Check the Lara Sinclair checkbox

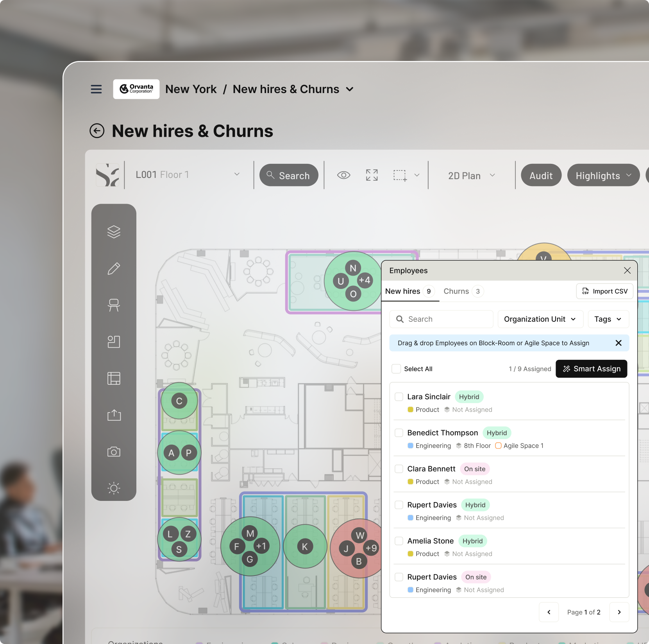coord(399,397)
